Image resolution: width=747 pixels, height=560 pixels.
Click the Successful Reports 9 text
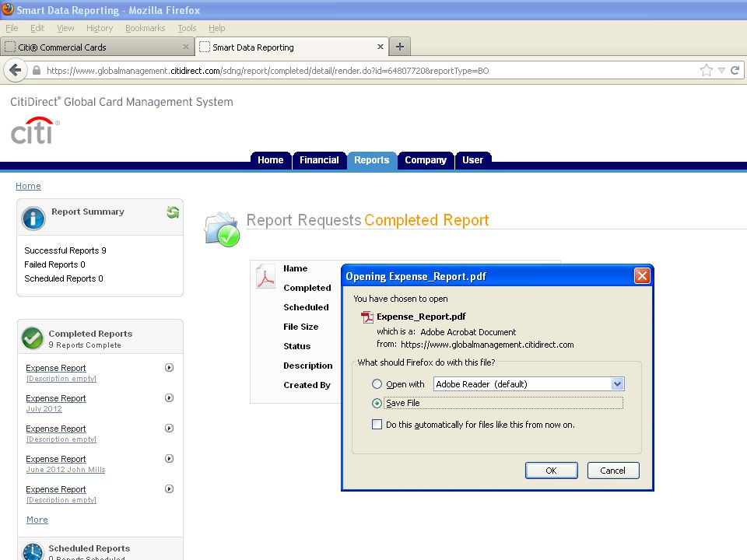click(x=65, y=250)
